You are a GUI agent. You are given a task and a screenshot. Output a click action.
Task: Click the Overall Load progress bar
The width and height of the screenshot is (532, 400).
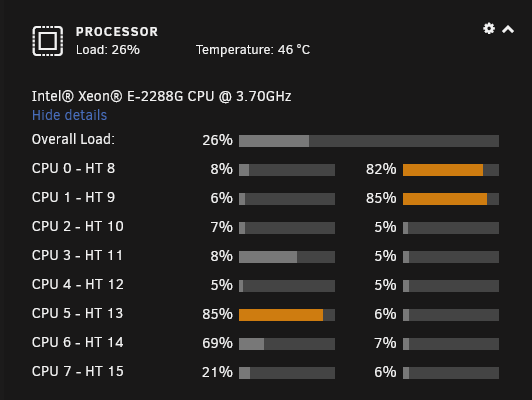click(x=369, y=141)
